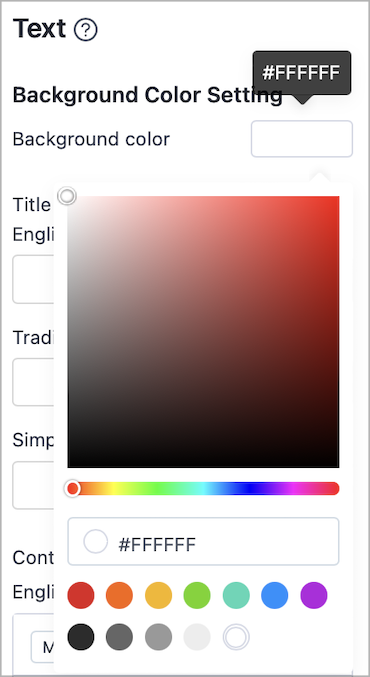The width and height of the screenshot is (370, 677).
Task: Select the green preset color swatch
Action: [197, 595]
